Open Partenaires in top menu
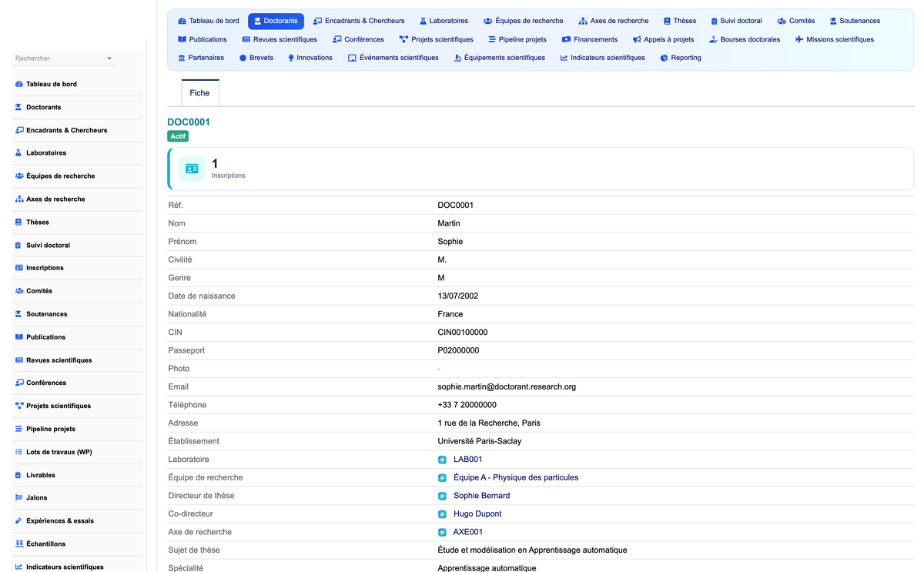Screen dimensions: 924x572 [201, 58]
